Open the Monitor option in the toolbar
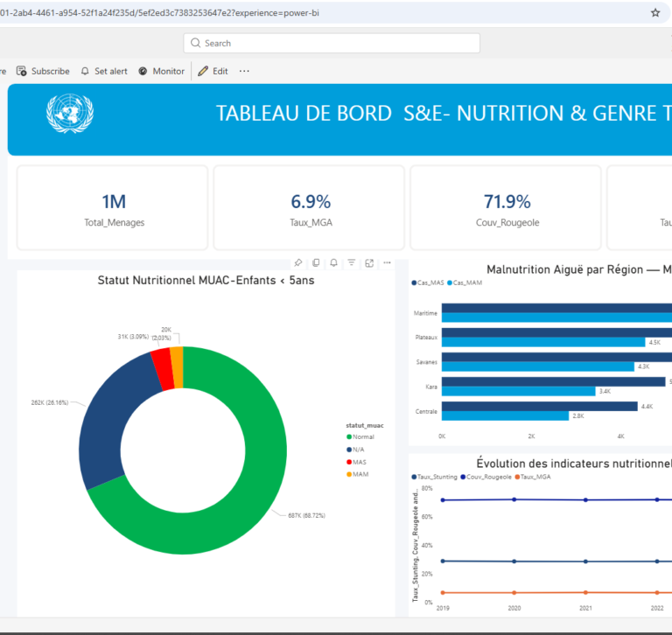This screenshot has height=635, width=672. tap(161, 71)
